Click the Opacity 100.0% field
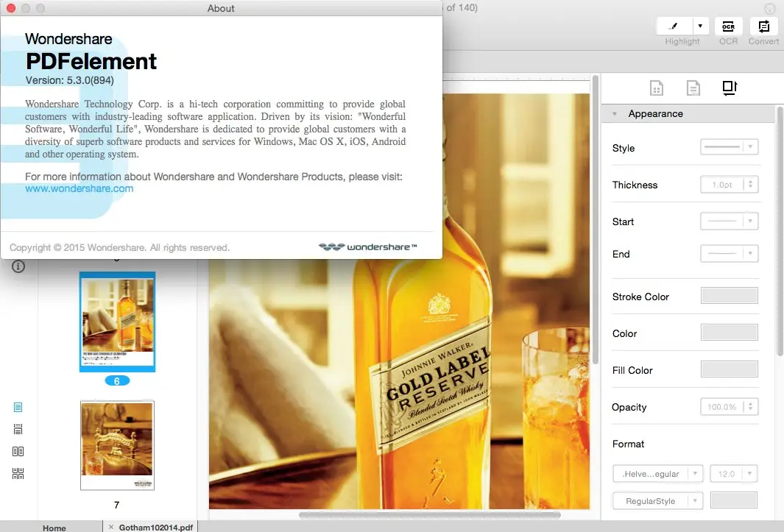This screenshot has height=532, width=784. (722, 406)
